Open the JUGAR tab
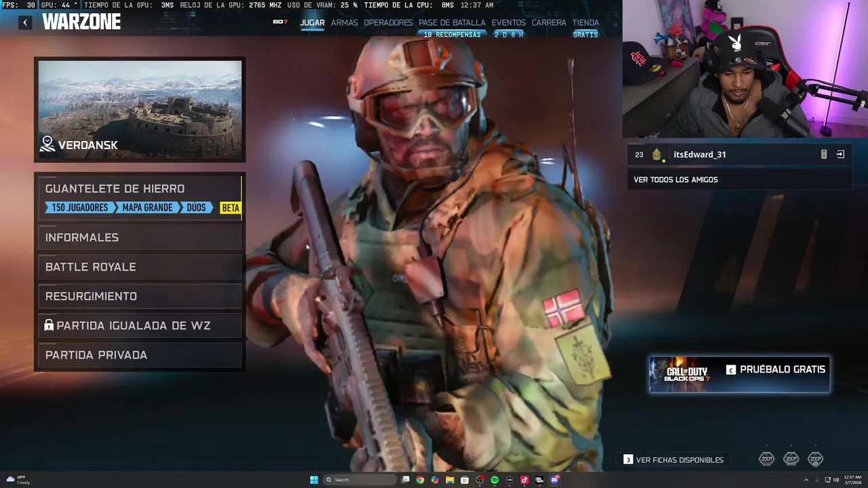The image size is (868, 488). 313,22
